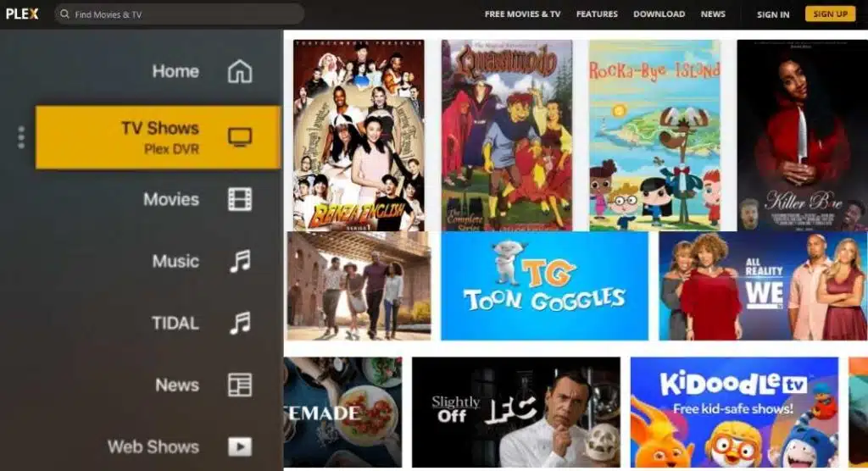Click the Music note icon

click(240, 261)
